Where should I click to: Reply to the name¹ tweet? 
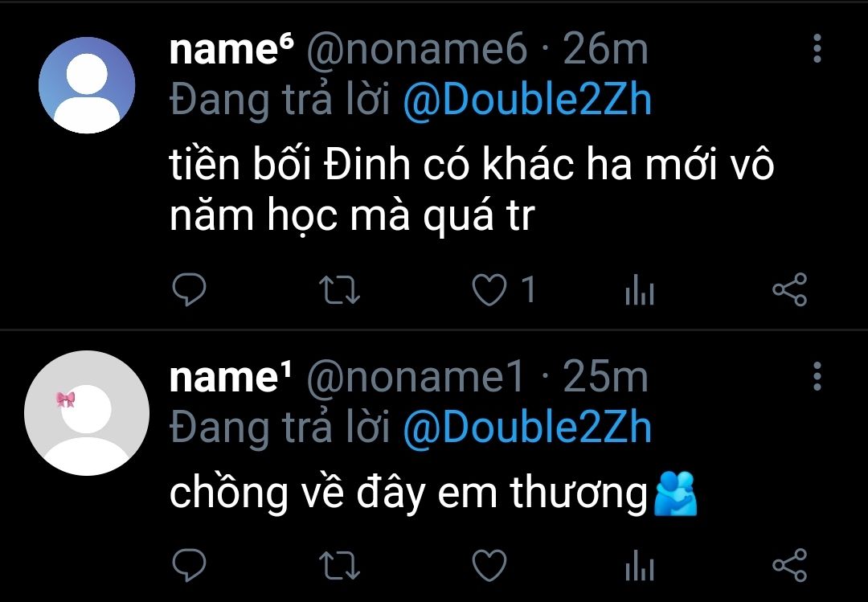189,565
